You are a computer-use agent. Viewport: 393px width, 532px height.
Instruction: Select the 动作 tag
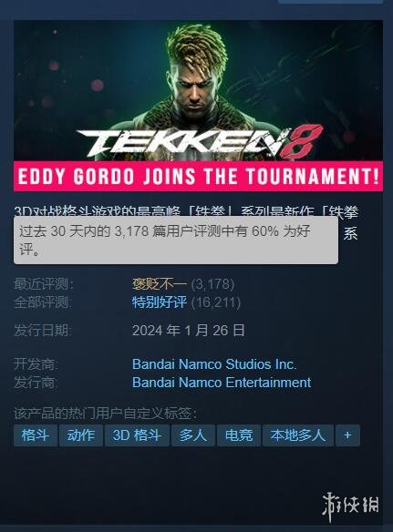pyautogui.click(x=81, y=435)
